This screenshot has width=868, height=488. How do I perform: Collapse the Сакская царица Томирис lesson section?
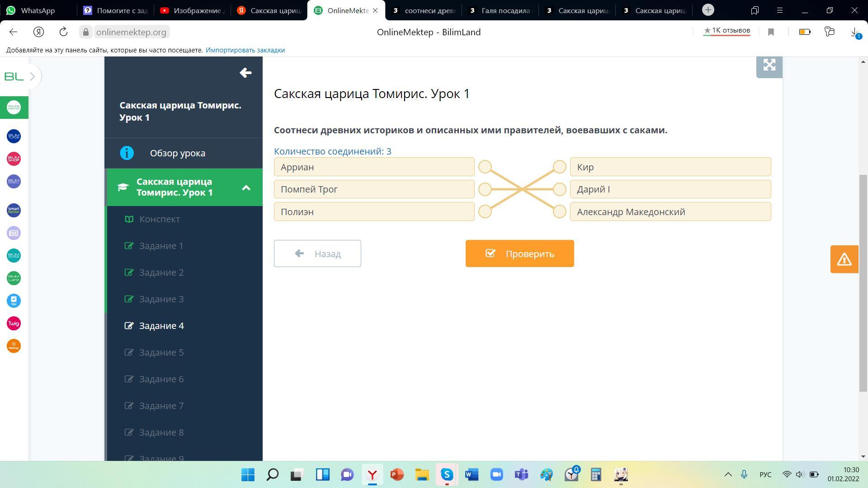(246, 188)
